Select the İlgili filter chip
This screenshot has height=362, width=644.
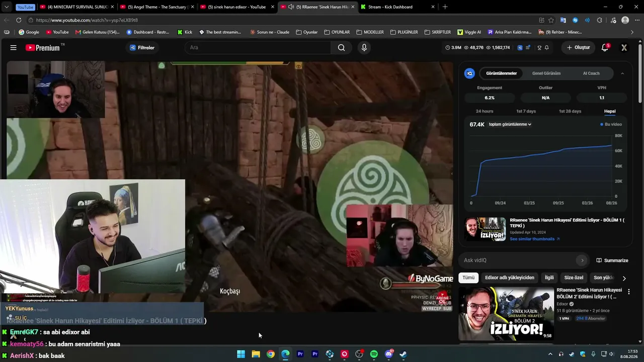(549, 278)
